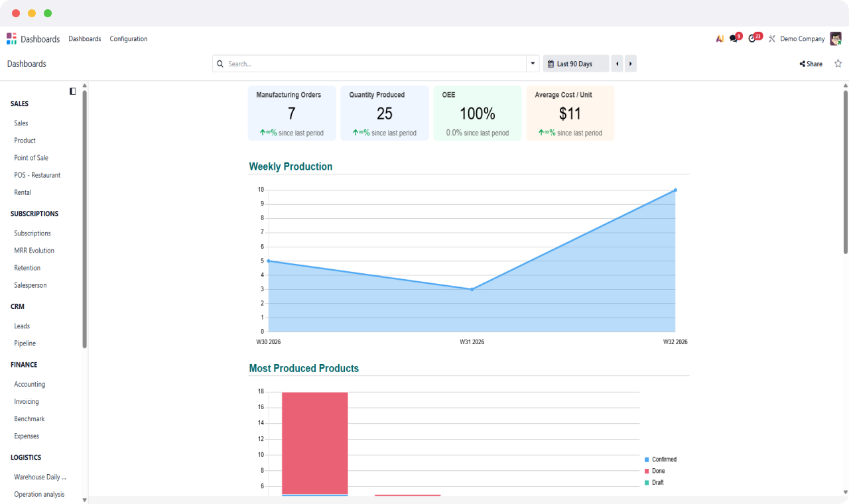Open the Last 90 Days date filter
Screen dimensions: 849x504
point(576,64)
